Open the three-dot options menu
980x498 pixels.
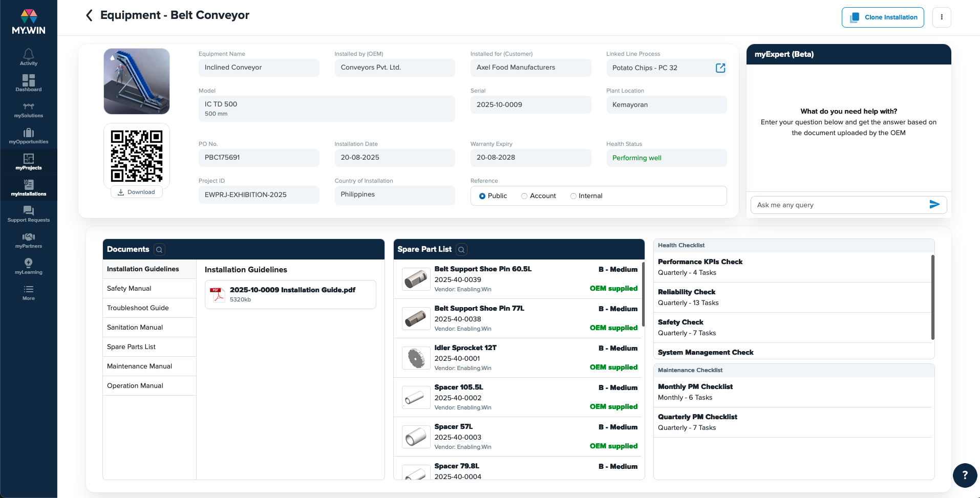[x=942, y=17]
